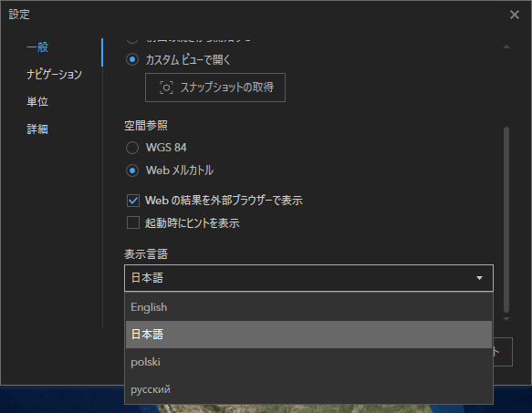Uncheck Web の結果を外部ブラウザーで表示

(133, 201)
